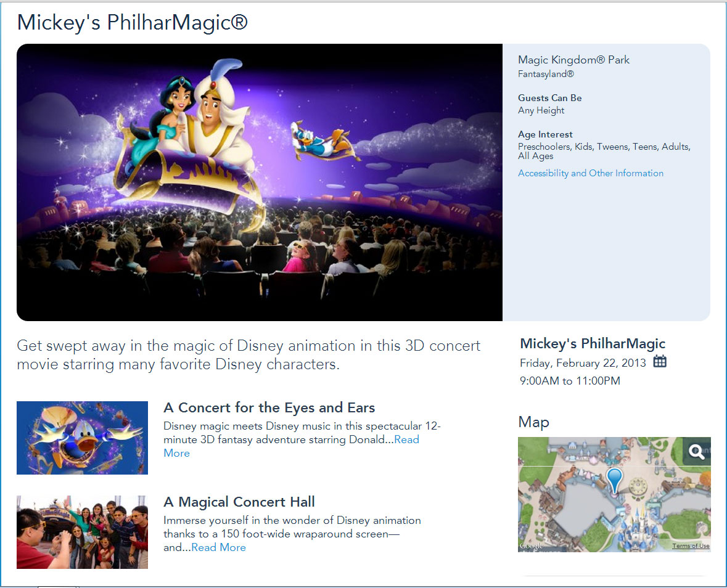Click the Age Interest label

click(x=545, y=134)
